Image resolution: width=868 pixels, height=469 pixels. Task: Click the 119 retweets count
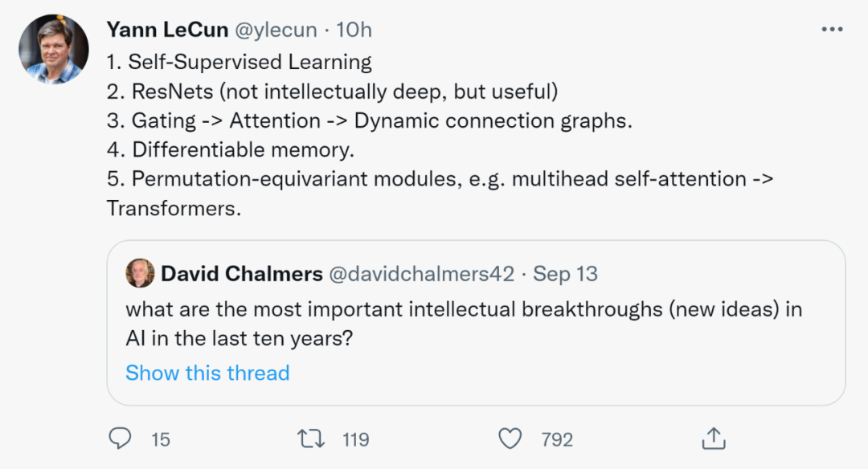355,439
